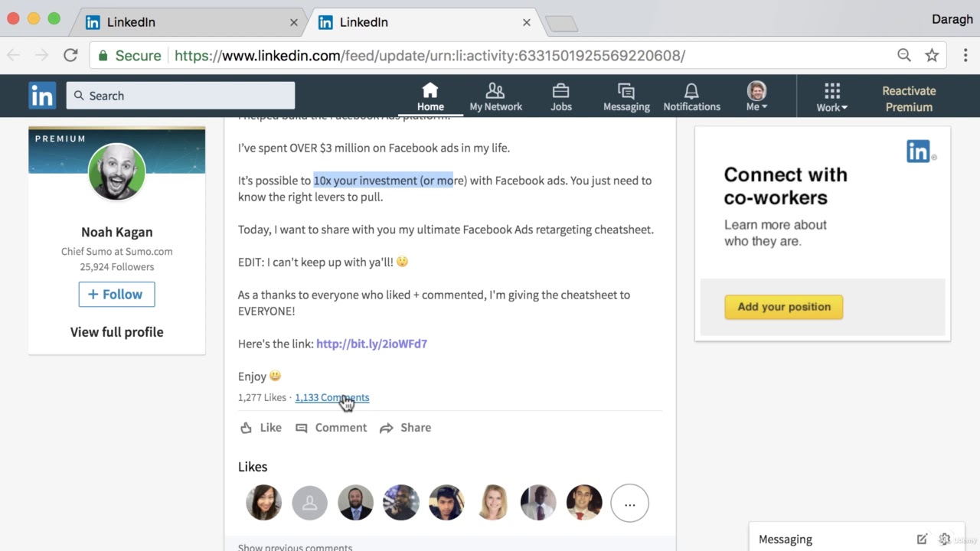View Notifications bell

tap(692, 96)
